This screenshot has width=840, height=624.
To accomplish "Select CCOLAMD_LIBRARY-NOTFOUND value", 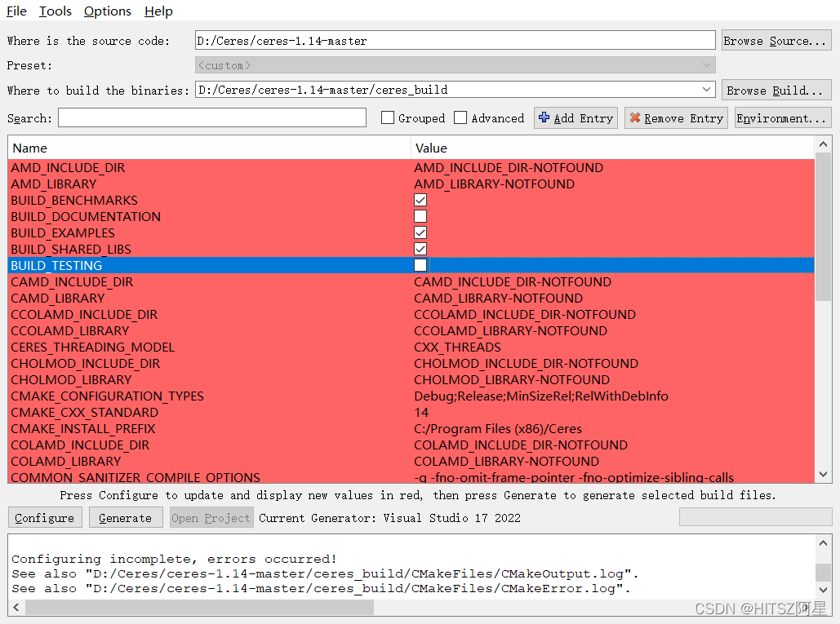I will pos(510,330).
